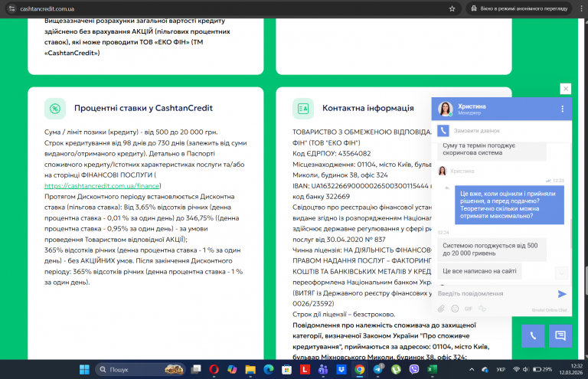Open the taskbar clock showing 12:32
The height and width of the screenshot is (379, 588).
click(x=570, y=369)
